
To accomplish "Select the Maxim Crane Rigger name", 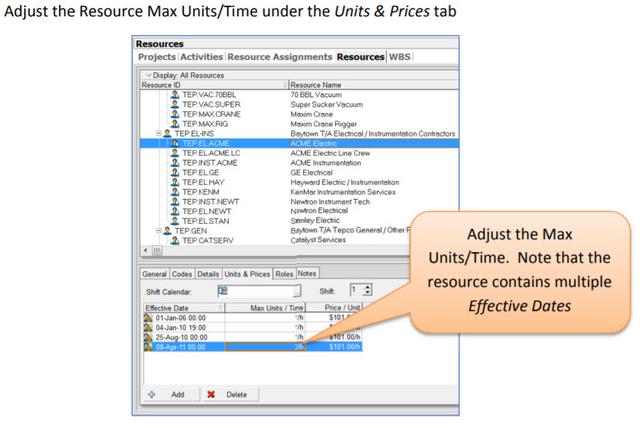I will pos(324,124).
